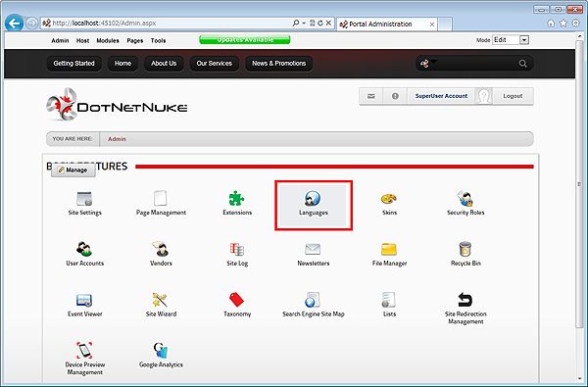Open the Mode dropdown
Screen dimensions: 588x387
tap(511, 40)
